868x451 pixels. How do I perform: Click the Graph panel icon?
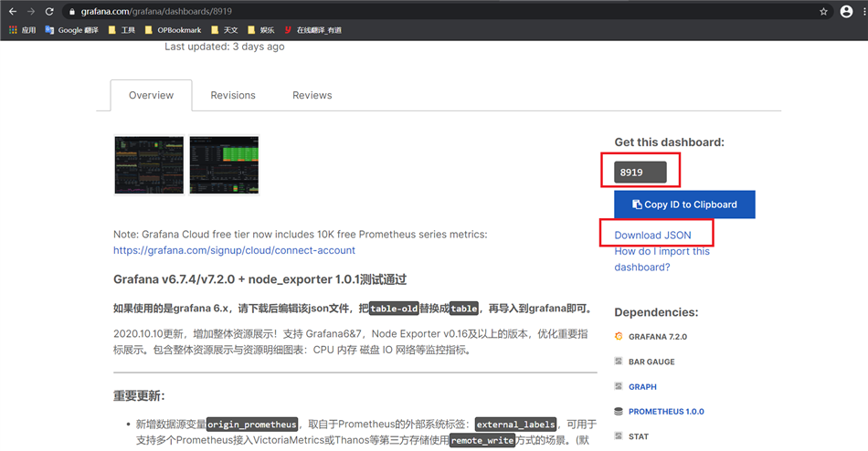pyautogui.click(x=619, y=385)
